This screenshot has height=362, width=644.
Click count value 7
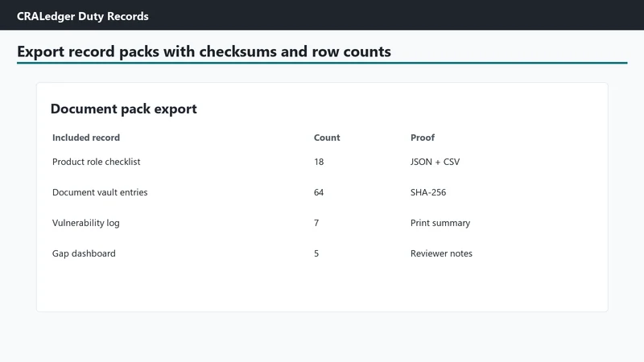click(316, 223)
